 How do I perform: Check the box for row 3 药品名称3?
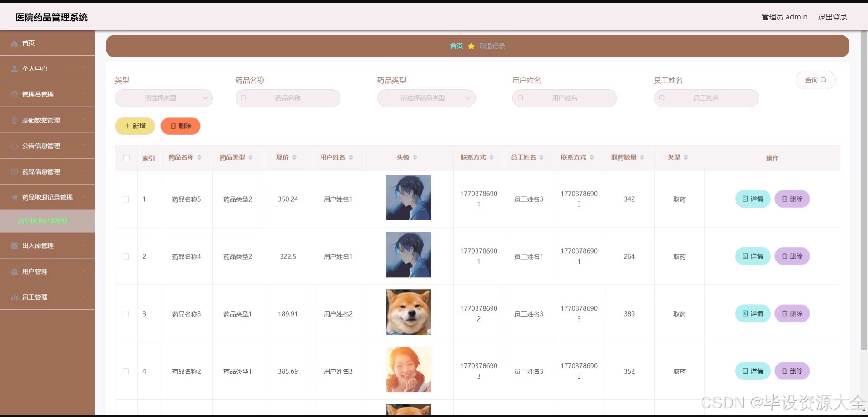click(126, 314)
